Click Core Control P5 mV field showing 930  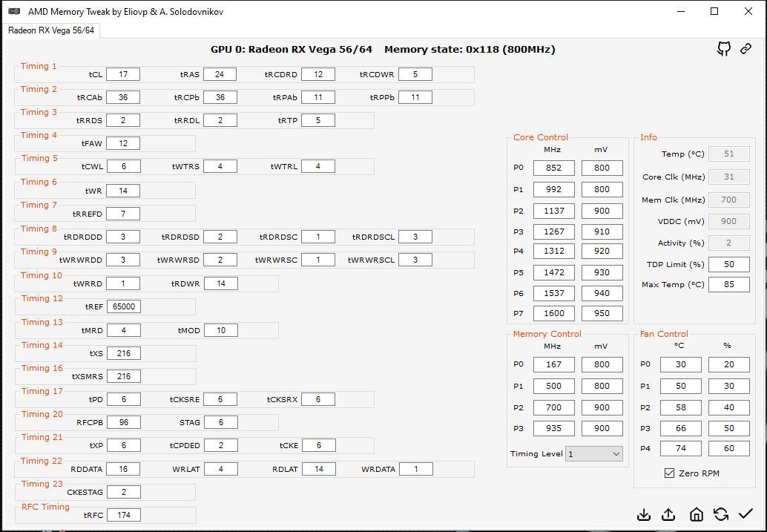point(602,272)
